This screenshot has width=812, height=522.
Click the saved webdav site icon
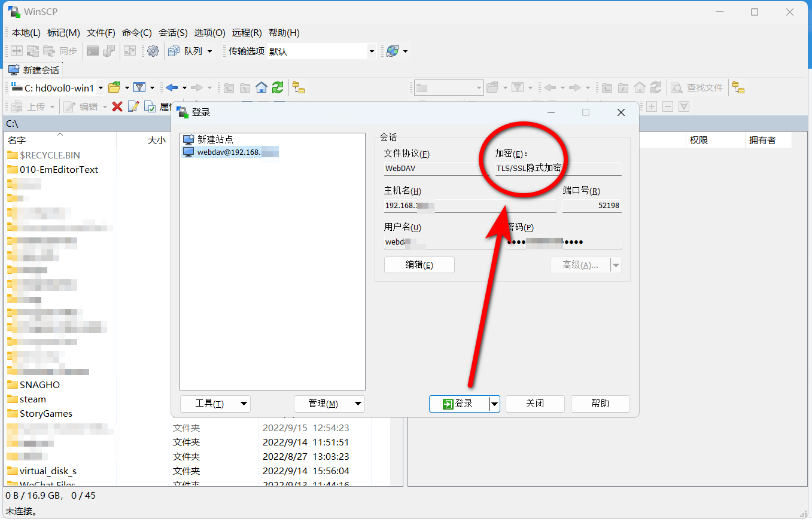pos(188,152)
